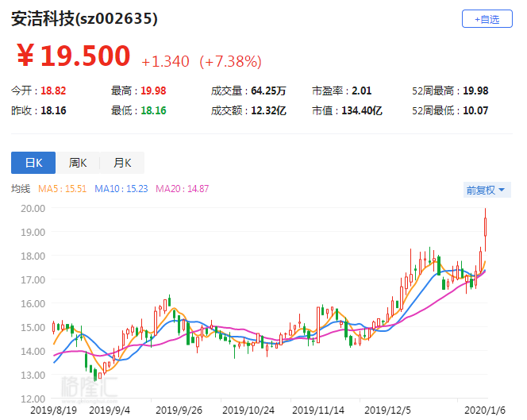Click the stock title 安洁科技(sz002635)

[84, 18]
